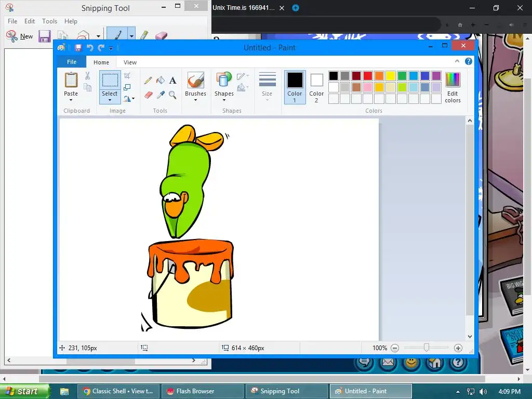Select the Color picker eyedropper tool
Image resolution: width=532 pixels, height=399 pixels.
(x=161, y=95)
